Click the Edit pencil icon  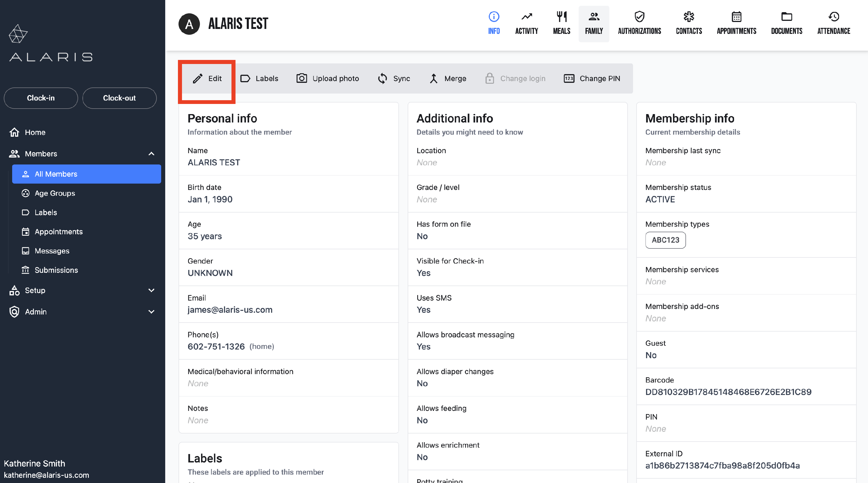tap(198, 78)
